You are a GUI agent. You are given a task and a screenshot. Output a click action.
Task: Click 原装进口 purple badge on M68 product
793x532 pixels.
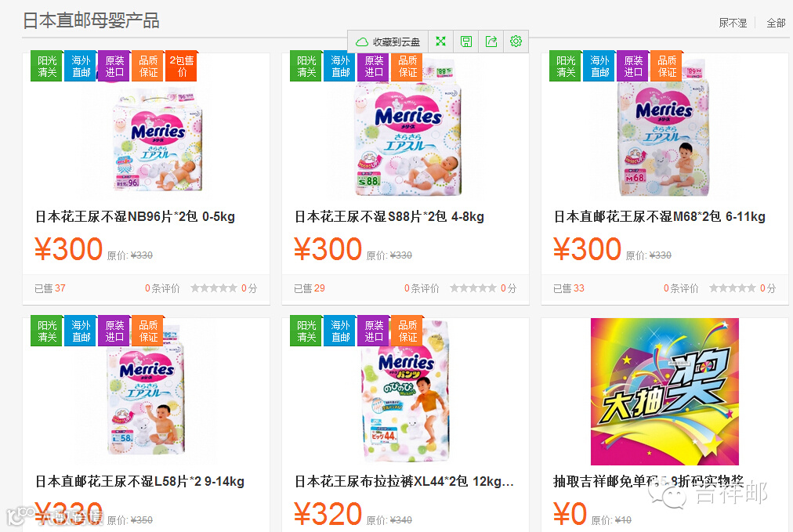pyautogui.click(x=632, y=67)
